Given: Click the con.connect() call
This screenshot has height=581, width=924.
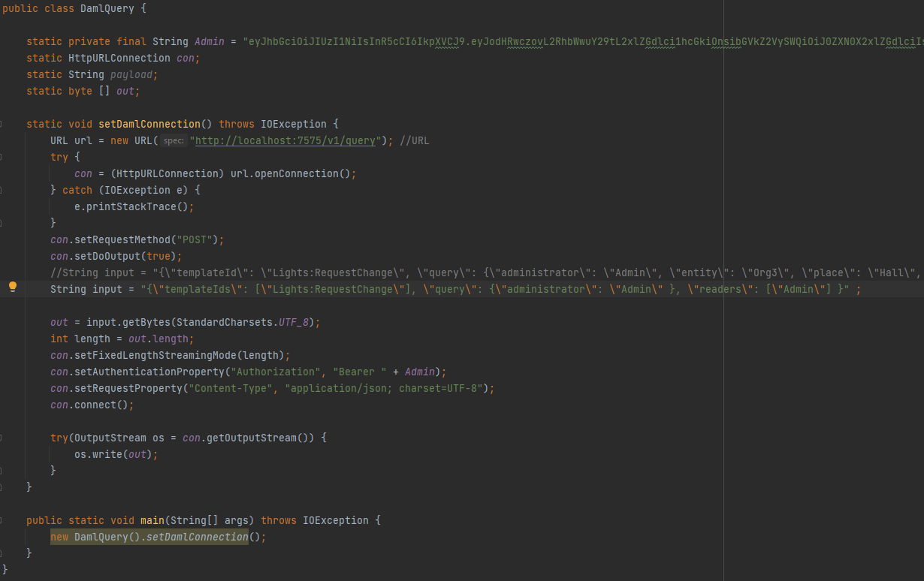Looking at the screenshot, I should [x=92, y=405].
